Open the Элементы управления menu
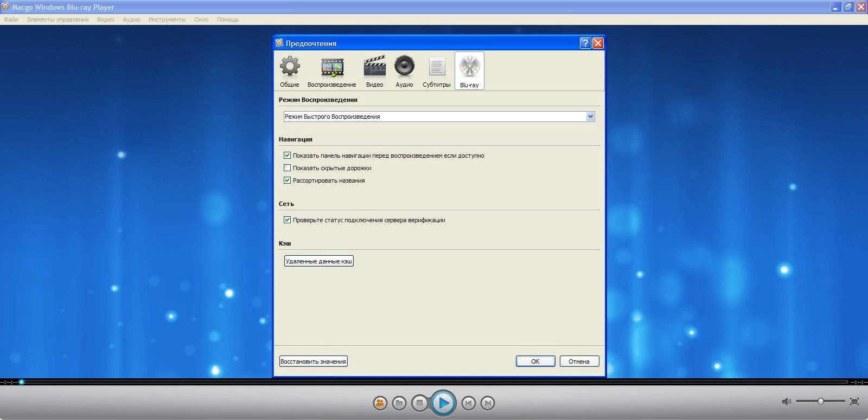Viewport: 868px width, 420px height. click(x=58, y=20)
